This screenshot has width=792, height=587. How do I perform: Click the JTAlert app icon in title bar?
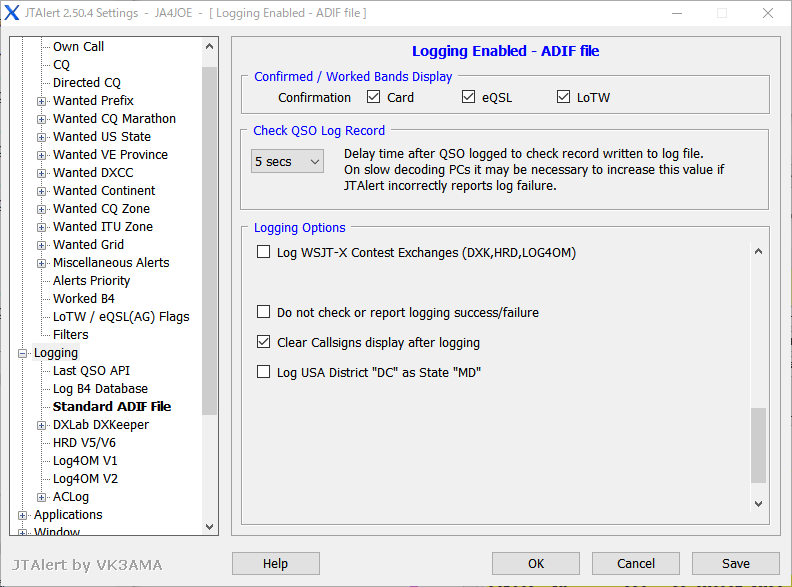[x=13, y=13]
